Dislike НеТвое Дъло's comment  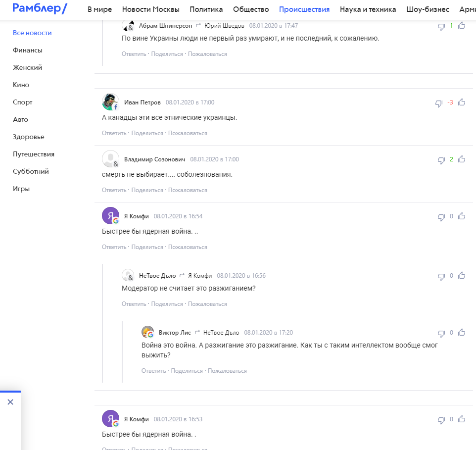pyautogui.click(x=441, y=277)
